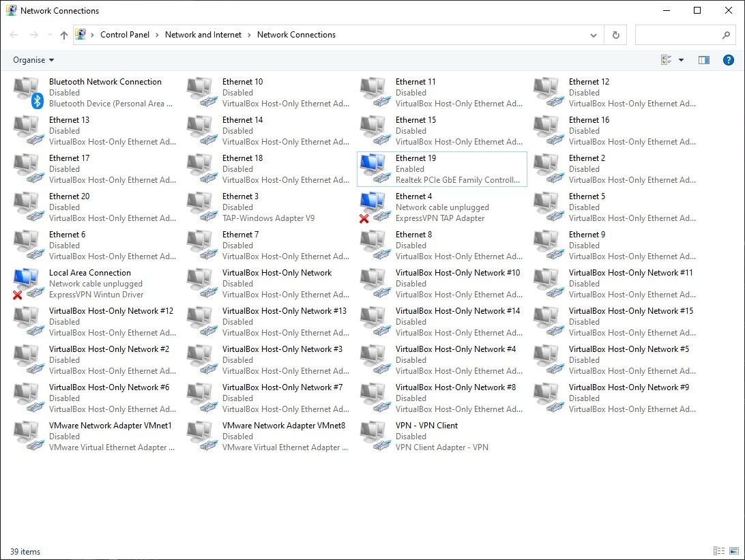Image resolution: width=745 pixels, height=560 pixels.
Task: Switch to large icons view in status bar
Action: (x=733, y=551)
